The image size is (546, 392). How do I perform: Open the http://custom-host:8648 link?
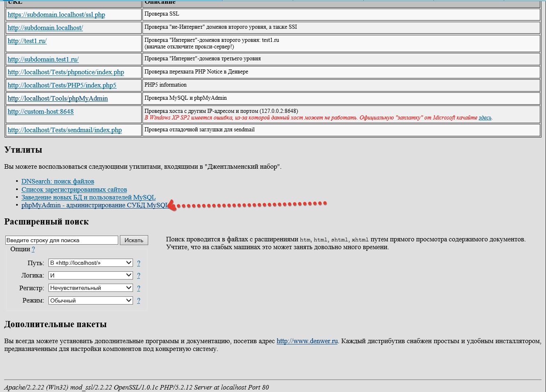[x=41, y=112]
